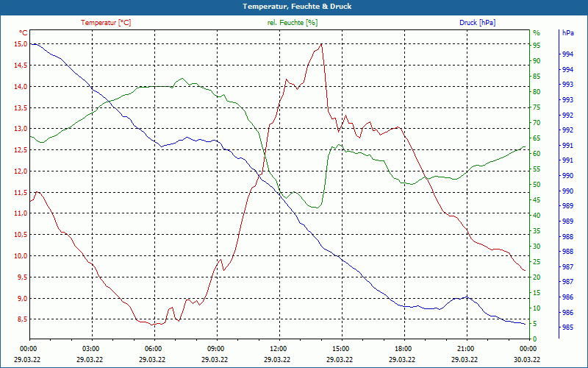The width and height of the screenshot is (588, 368).
Task: Click "40" on the green humidity axis
Action: coord(537,215)
